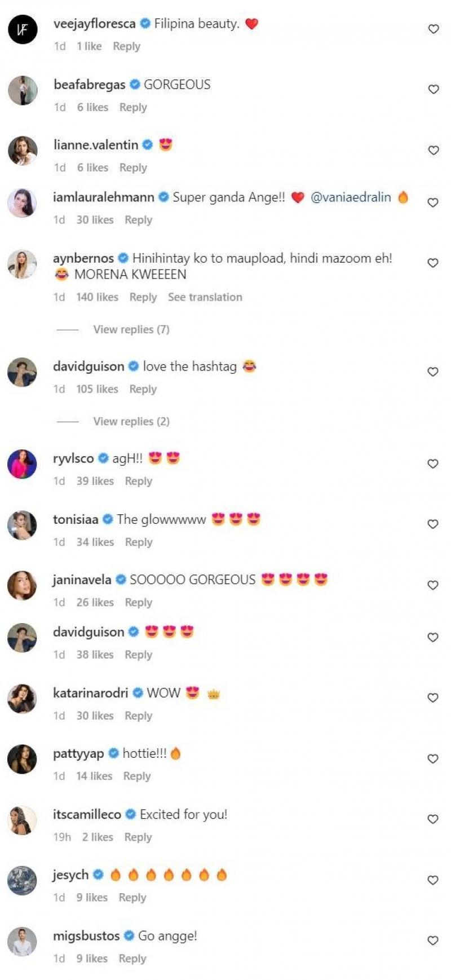Like lianne.valentin's heart-eyes comment
The image size is (451, 980).
click(x=434, y=150)
